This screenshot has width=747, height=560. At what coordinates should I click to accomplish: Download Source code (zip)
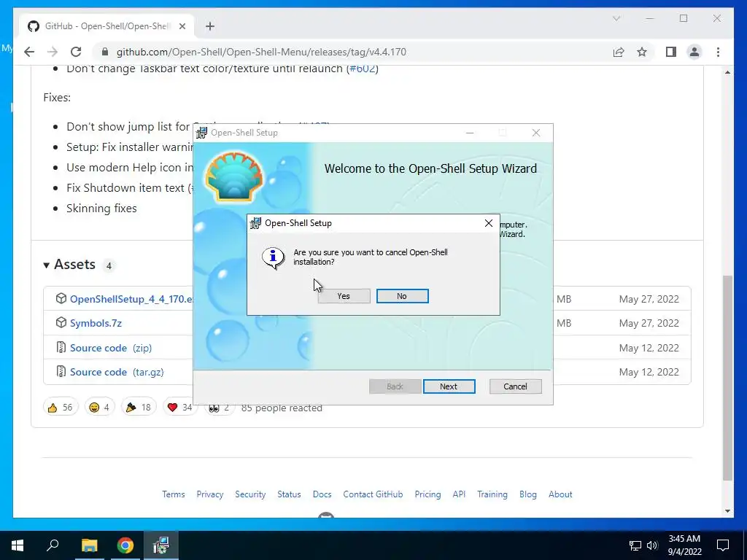tap(111, 348)
